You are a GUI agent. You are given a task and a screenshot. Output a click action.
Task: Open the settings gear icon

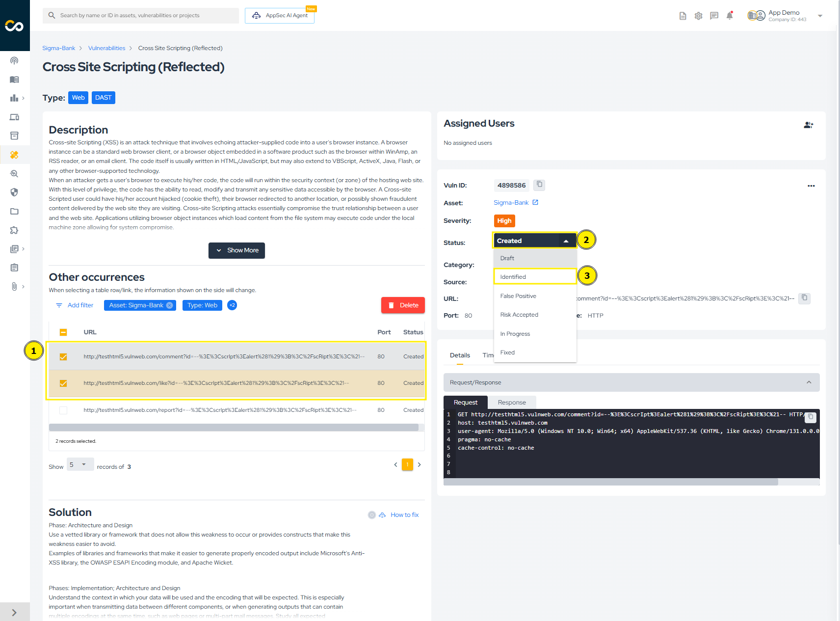pos(698,16)
